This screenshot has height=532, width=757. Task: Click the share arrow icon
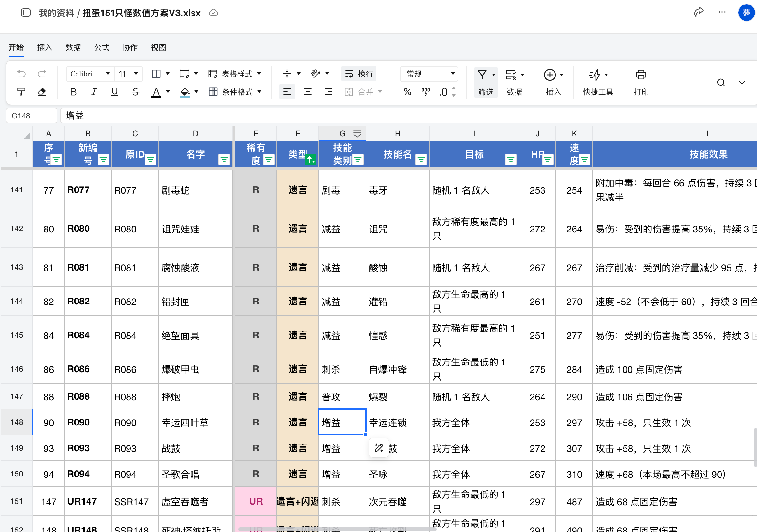point(699,13)
